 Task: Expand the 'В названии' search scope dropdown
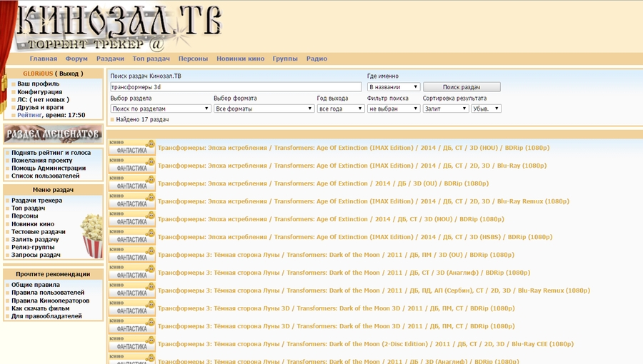click(x=393, y=87)
